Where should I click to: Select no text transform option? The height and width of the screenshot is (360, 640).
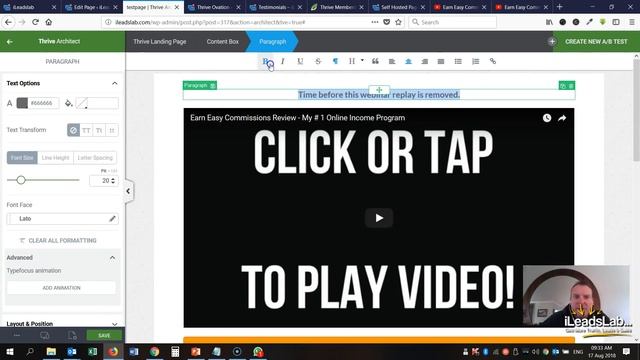tap(73, 130)
